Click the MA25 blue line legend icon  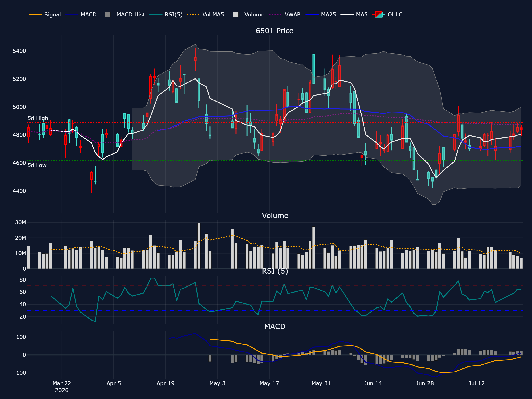[312, 14]
